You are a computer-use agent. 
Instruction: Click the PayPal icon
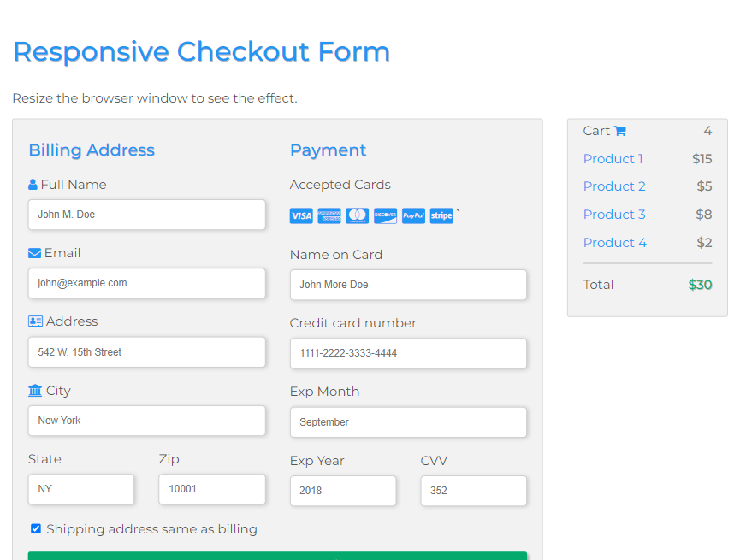(x=413, y=216)
